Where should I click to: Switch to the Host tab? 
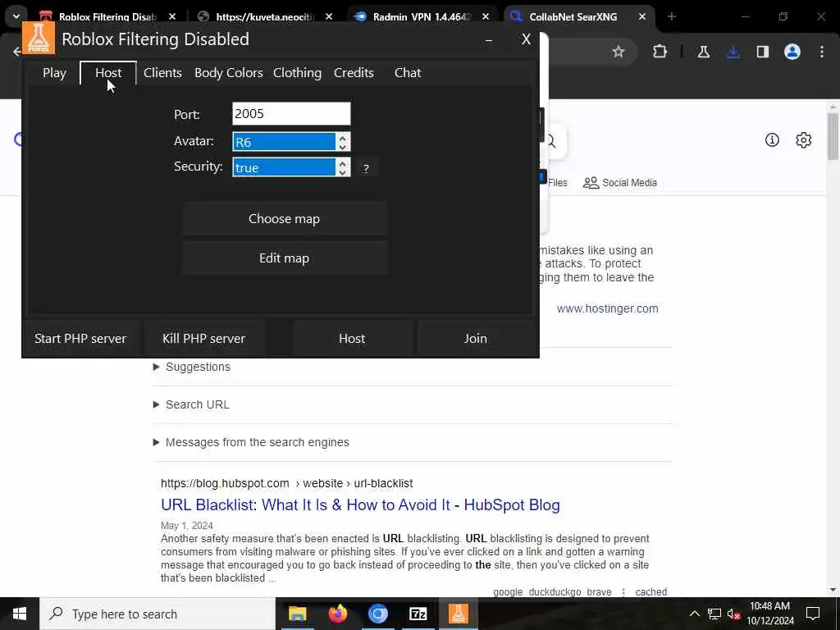(x=108, y=73)
